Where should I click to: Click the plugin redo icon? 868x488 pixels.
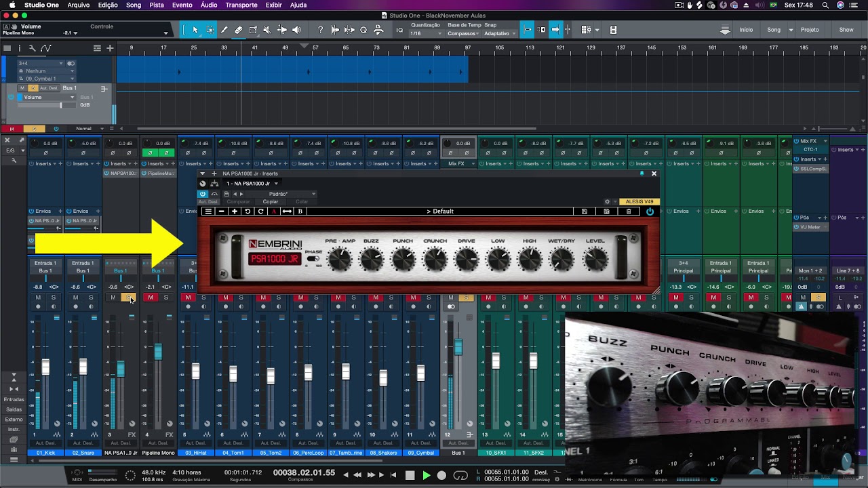coord(260,211)
